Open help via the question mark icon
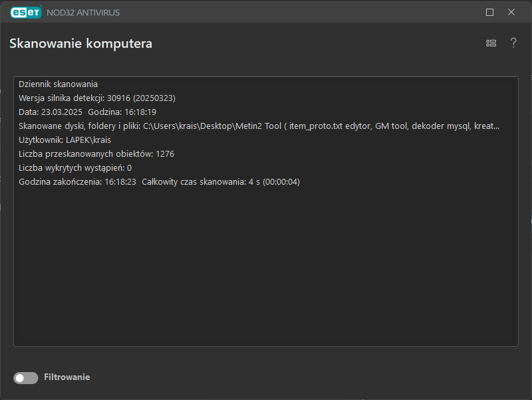The width and height of the screenshot is (532, 400). 513,43
